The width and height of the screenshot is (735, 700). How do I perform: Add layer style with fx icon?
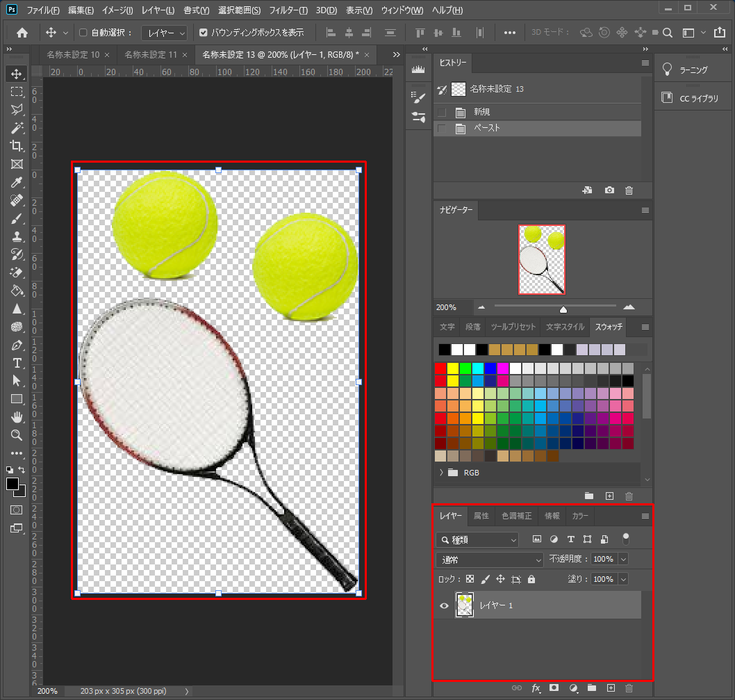[536, 687]
